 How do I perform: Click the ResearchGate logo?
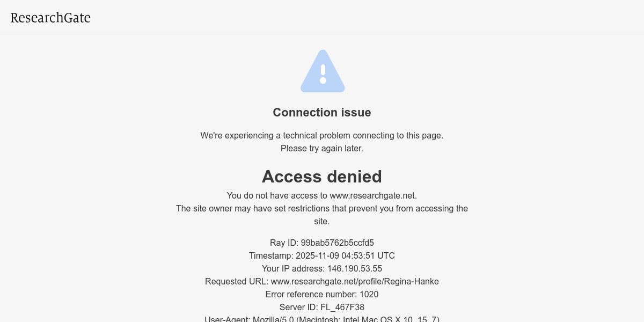tap(50, 18)
